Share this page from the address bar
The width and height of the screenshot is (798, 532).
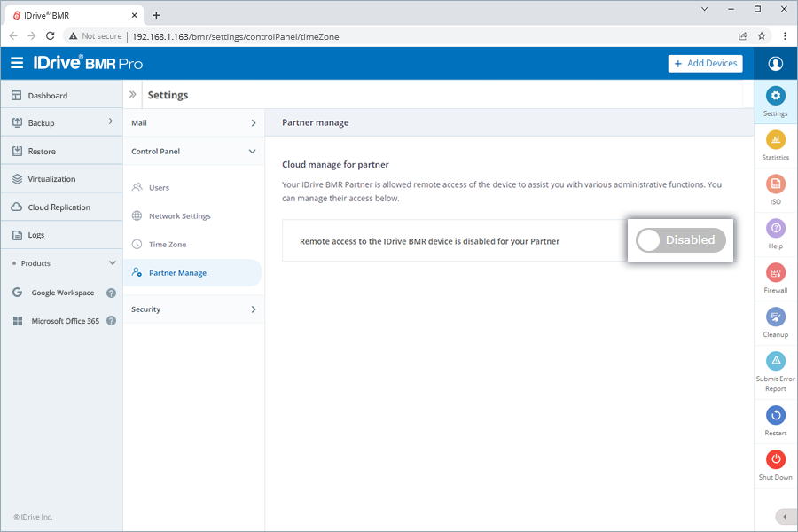pos(743,36)
